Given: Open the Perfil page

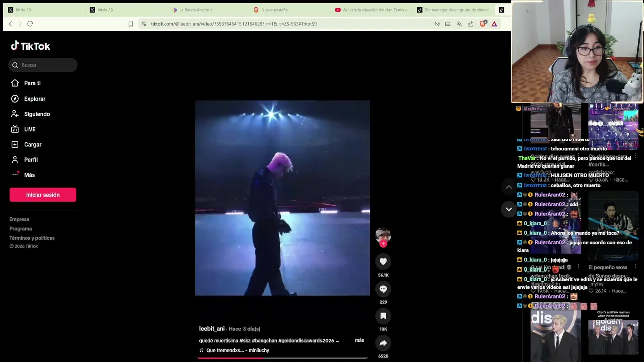Looking at the screenshot, I should (x=31, y=160).
